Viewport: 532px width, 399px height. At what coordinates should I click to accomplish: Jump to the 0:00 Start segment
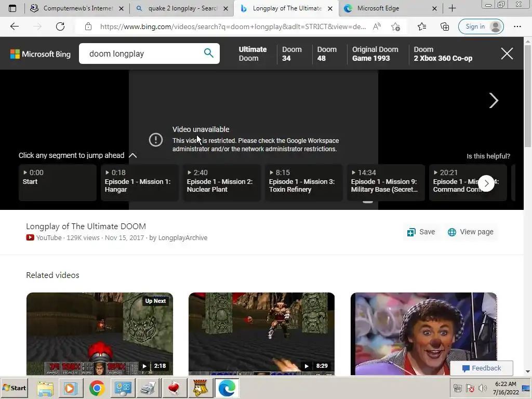[x=58, y=182]
